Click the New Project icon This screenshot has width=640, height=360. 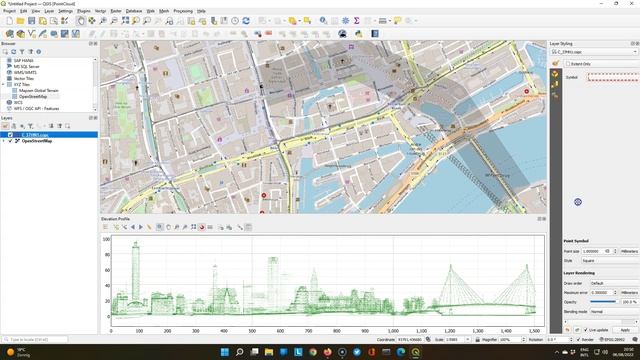click(x=9, y=21)
